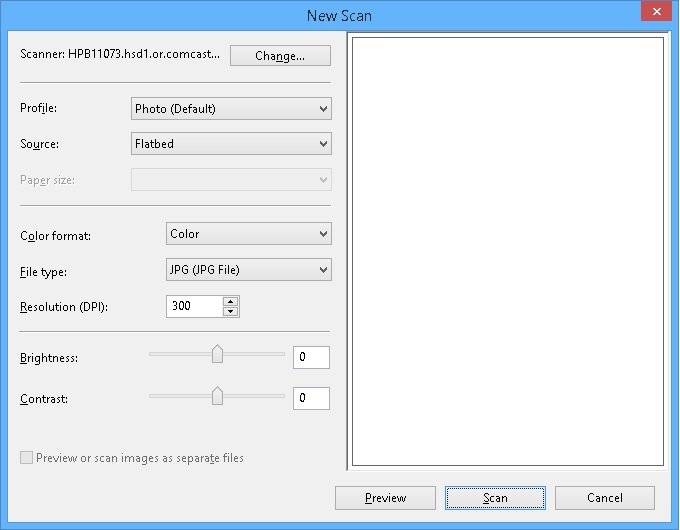
Task: Decrease resolution with the down spinner arrow
Action: pyautogui.click(x=231, y=311)
